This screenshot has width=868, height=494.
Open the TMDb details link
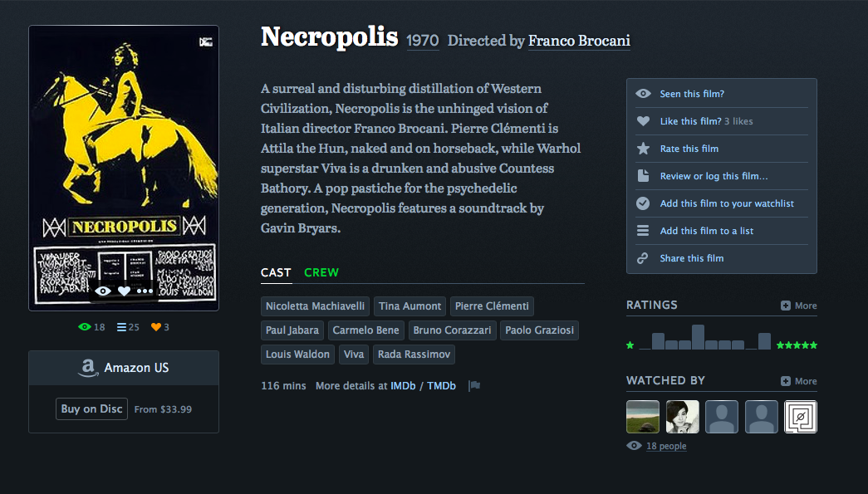pos(441,385)
